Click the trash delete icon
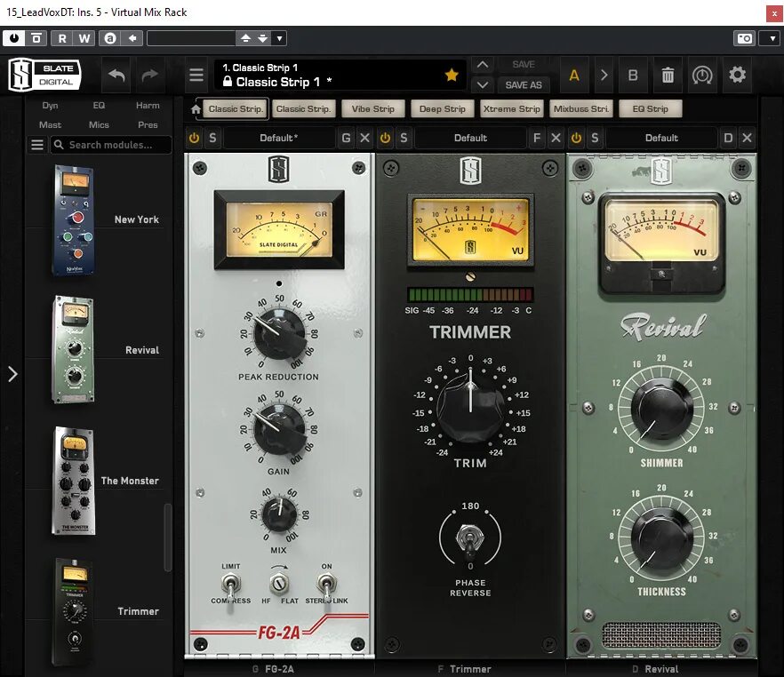 pos(668,76)
